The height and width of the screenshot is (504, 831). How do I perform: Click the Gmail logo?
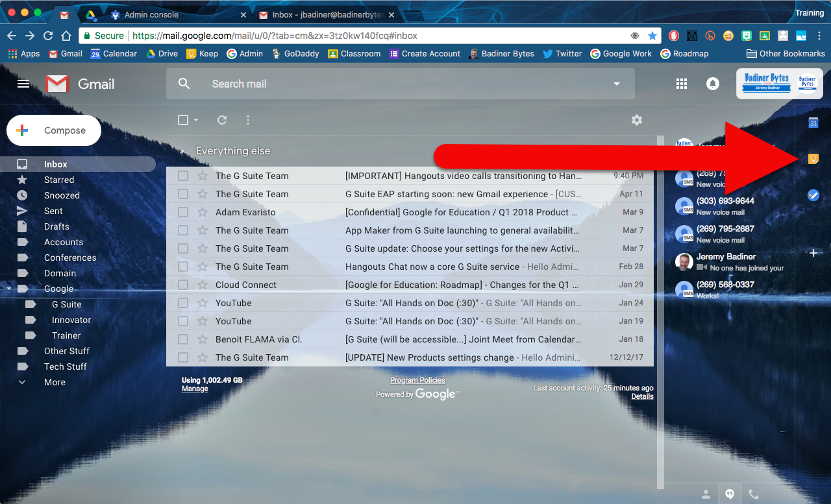coord(81,84)
